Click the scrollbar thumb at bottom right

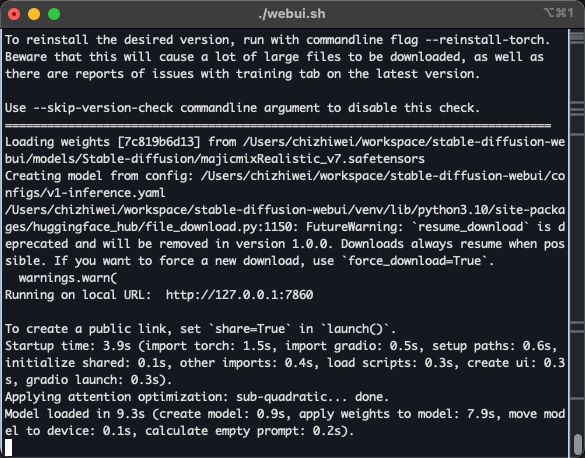click(x=578, y=444)
